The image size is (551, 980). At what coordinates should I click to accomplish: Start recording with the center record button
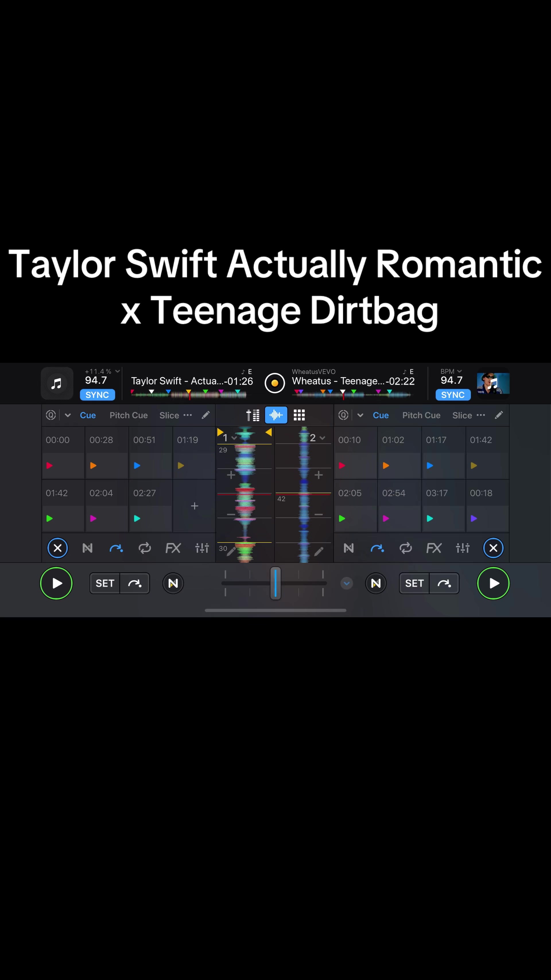(275, 383)
